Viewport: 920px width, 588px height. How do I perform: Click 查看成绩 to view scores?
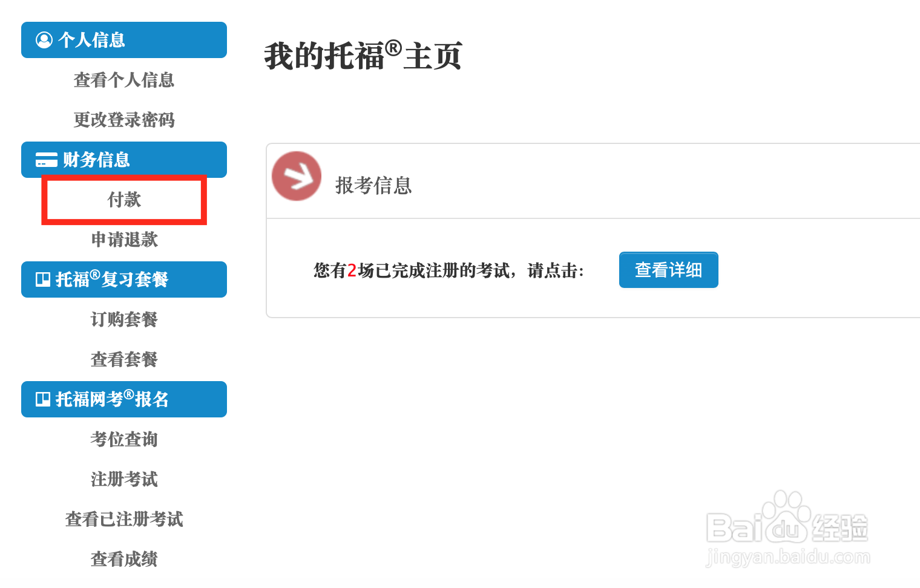click(x=123, y=559)
